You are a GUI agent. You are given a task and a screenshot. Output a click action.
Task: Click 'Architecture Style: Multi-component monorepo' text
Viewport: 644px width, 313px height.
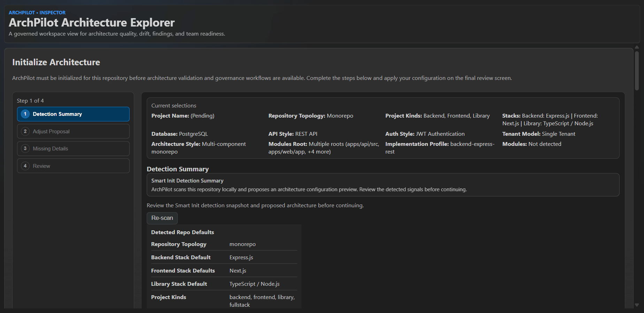point(199,148)
